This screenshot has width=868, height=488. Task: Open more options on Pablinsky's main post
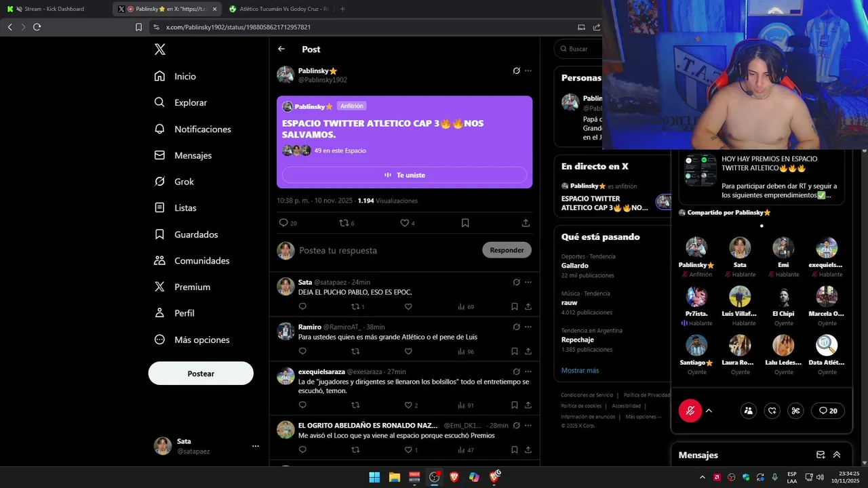[528, 70]
